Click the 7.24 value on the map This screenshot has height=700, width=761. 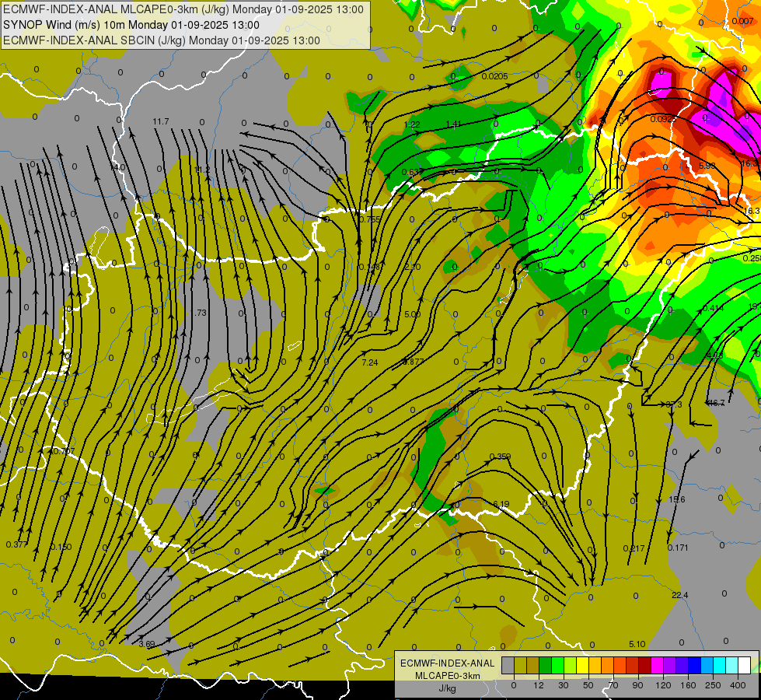(x=370, y=362)
